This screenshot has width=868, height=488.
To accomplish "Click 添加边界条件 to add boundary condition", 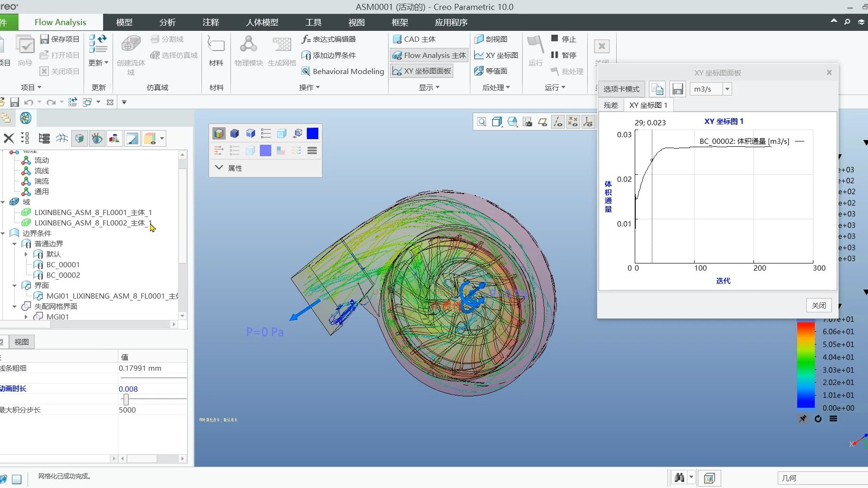I will [x=329, y=56].
